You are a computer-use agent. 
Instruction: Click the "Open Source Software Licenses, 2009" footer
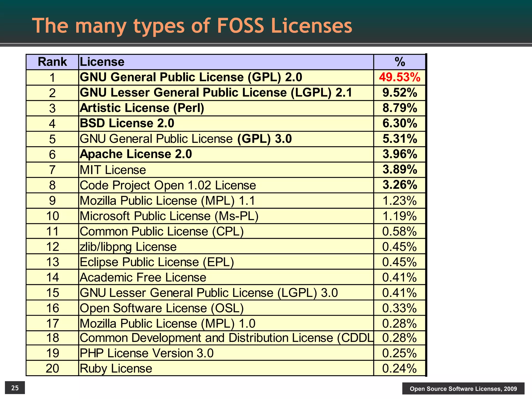click(463, 389)
